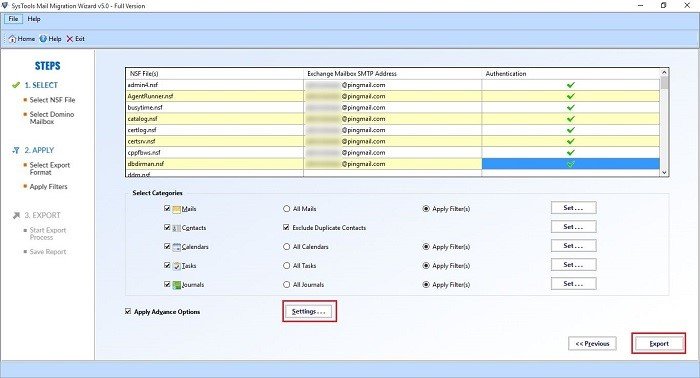
Task: Click authentication checkmark for certlog.nsf
Action: coord(571,130)
